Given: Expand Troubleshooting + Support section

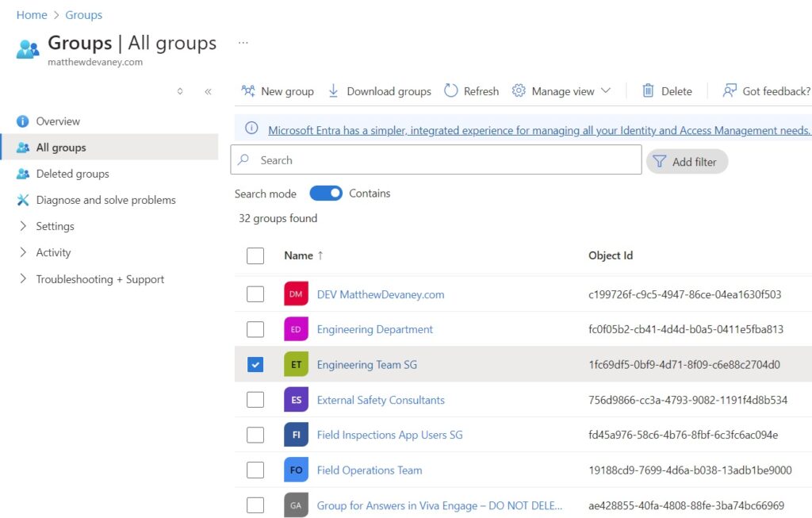Looking at the screenshot, I should [x=23, y=278].
